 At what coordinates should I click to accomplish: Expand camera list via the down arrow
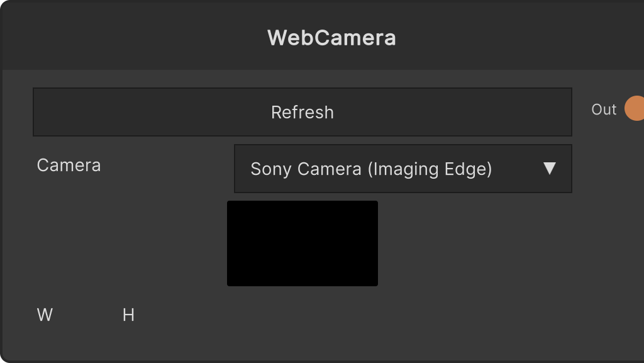pos(549,169)
